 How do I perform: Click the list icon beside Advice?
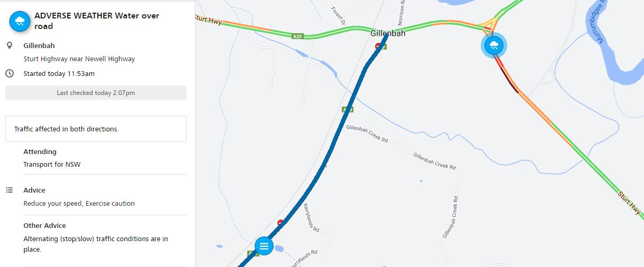[10, 190]
